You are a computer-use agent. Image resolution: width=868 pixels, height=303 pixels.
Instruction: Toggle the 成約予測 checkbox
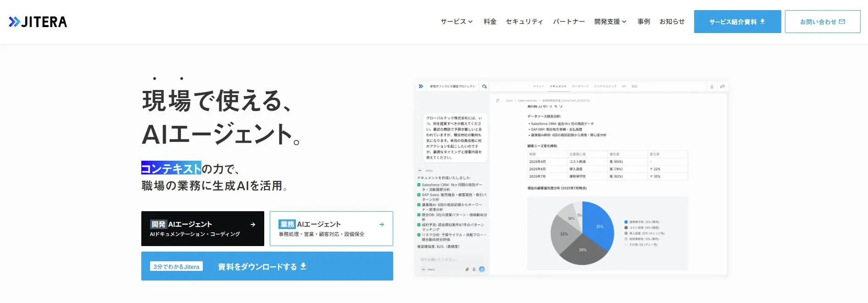(419, 225)
